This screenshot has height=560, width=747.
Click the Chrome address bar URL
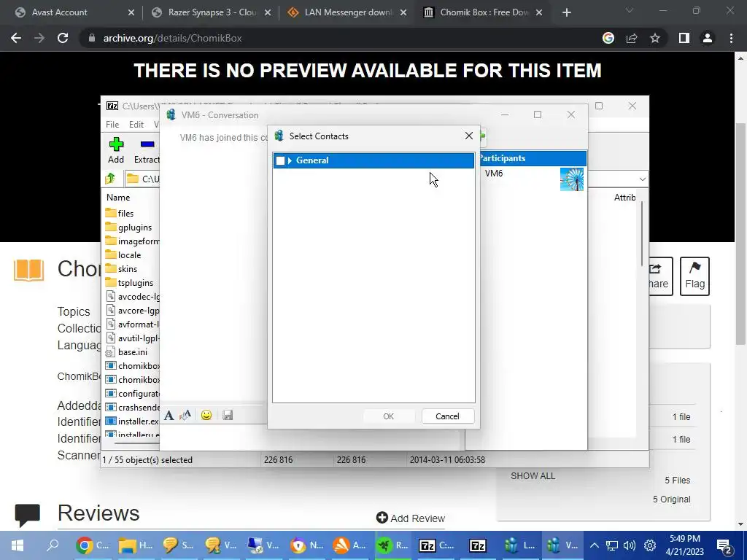coord(172,38)
